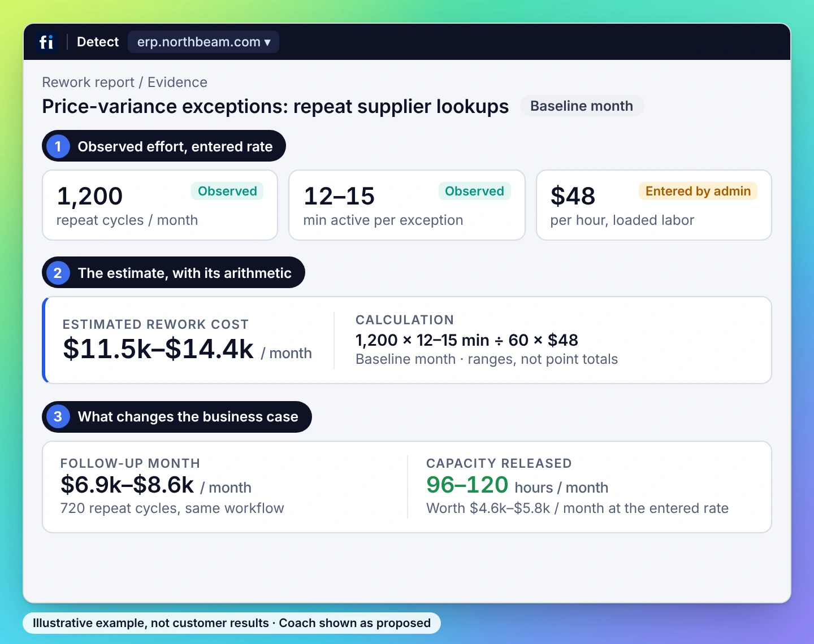This screenshot has width=814, height=644.
Task: Click the Observed tag on repeat cycles card
Action: [227, 191]
